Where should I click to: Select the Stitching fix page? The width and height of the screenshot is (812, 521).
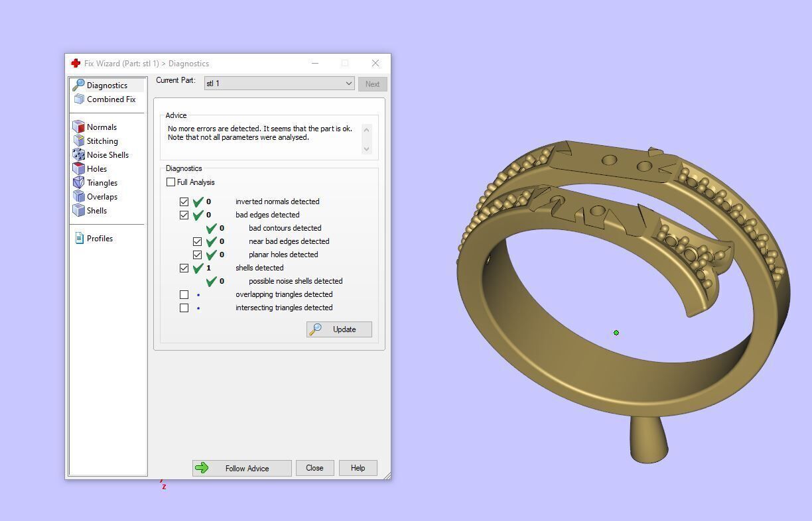coord(102,141)
